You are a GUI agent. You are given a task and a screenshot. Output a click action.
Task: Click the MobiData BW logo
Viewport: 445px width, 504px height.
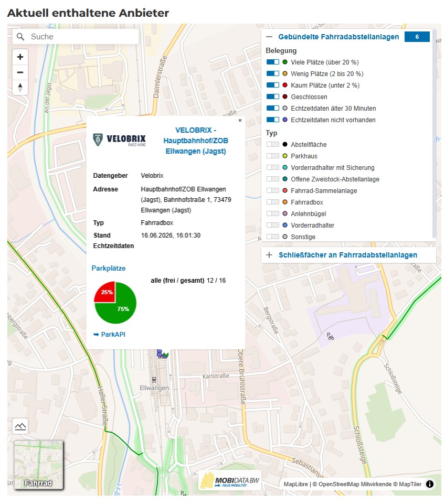[x=229, y=481]
